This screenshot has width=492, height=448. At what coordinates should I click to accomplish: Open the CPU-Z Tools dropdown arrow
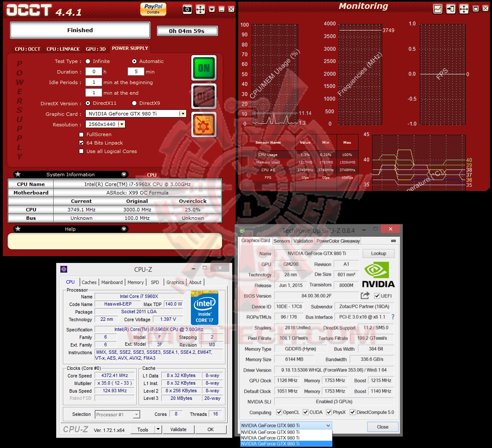[158, 429]
